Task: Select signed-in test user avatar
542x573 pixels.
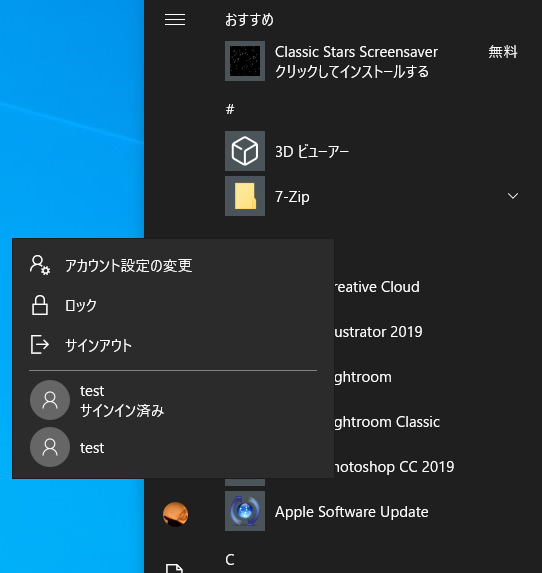Action: tap(50, 400)
